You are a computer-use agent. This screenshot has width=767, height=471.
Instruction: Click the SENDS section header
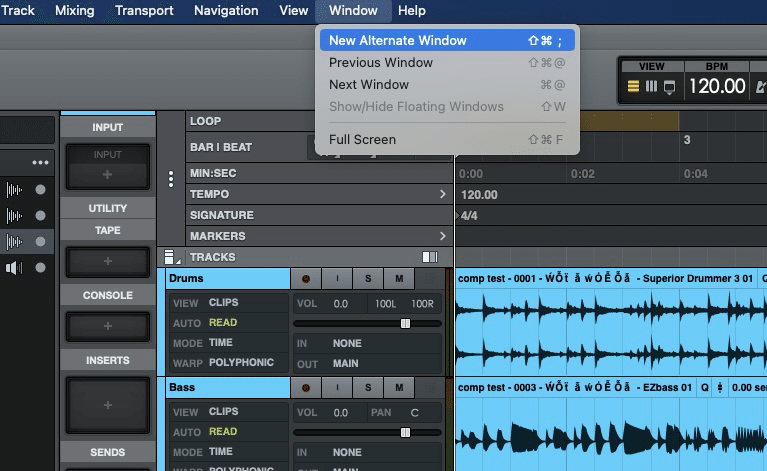[108, 452]
